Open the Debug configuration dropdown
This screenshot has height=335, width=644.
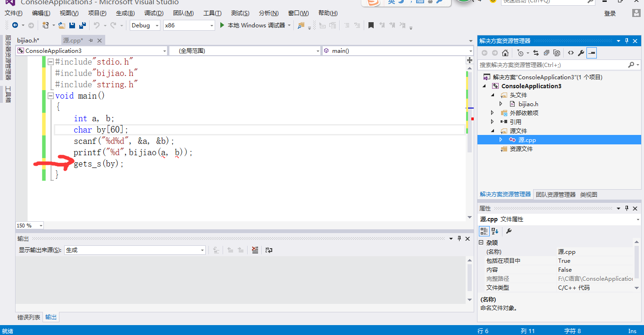pyautogui.click(x=157, y=25)
